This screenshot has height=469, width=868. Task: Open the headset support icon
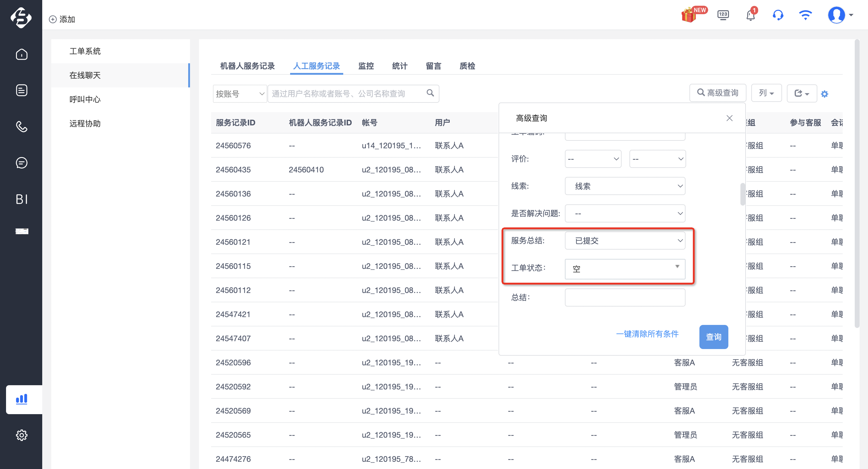[x=778, y=15]
